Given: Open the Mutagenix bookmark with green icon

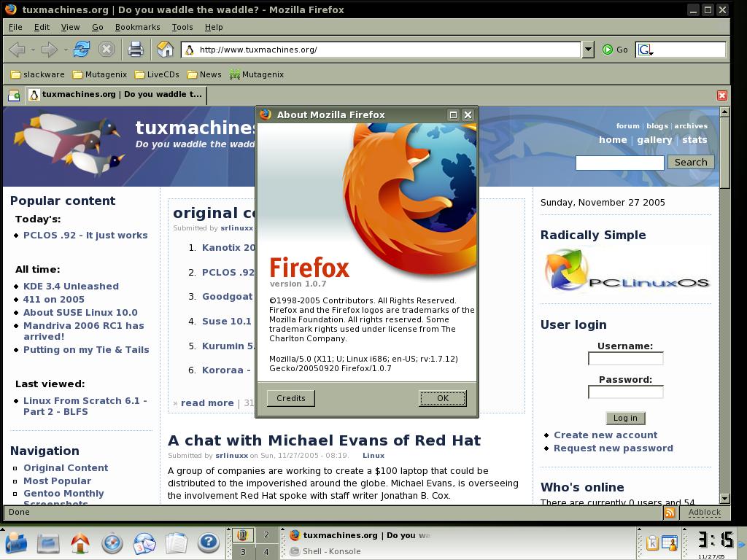Looking at the screenshot, I should coord(256,74).
